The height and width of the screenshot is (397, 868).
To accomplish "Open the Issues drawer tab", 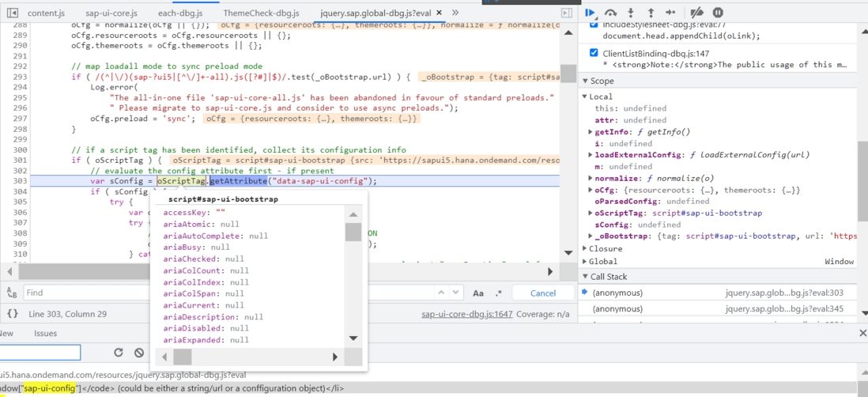I will (x=45, y=333).
